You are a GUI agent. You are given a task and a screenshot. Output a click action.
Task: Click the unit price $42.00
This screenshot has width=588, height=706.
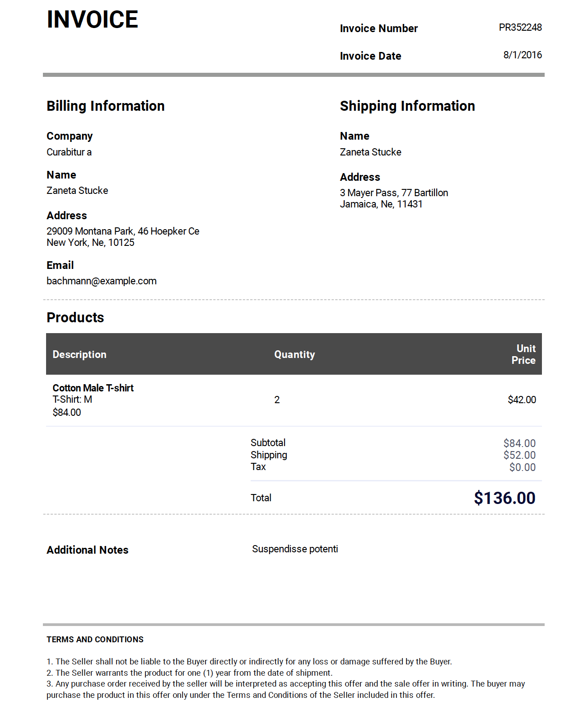click(x=522, y=400)
